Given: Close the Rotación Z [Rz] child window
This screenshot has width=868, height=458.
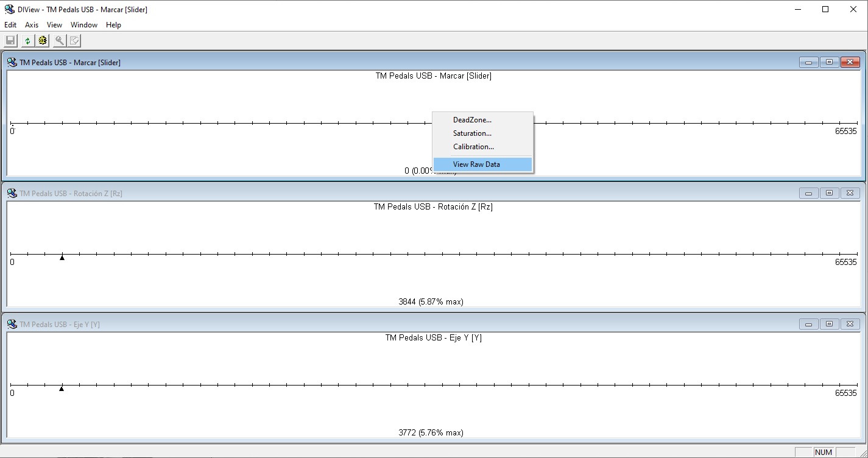Looking at the screenshot, I should click(850, 193).
